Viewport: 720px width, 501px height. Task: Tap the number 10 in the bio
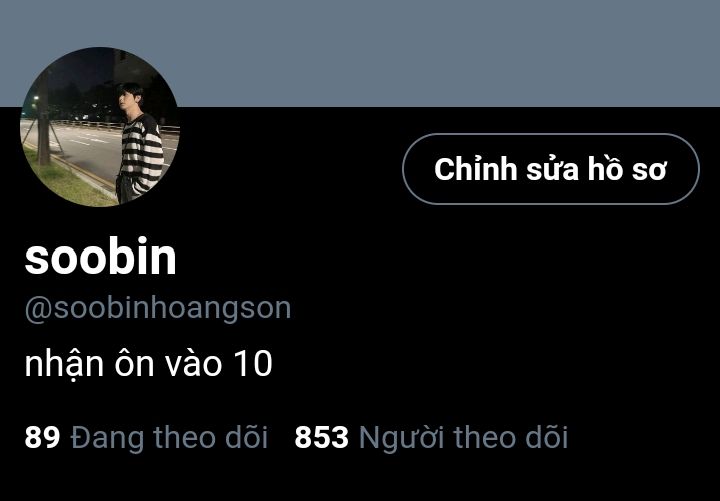253,364
